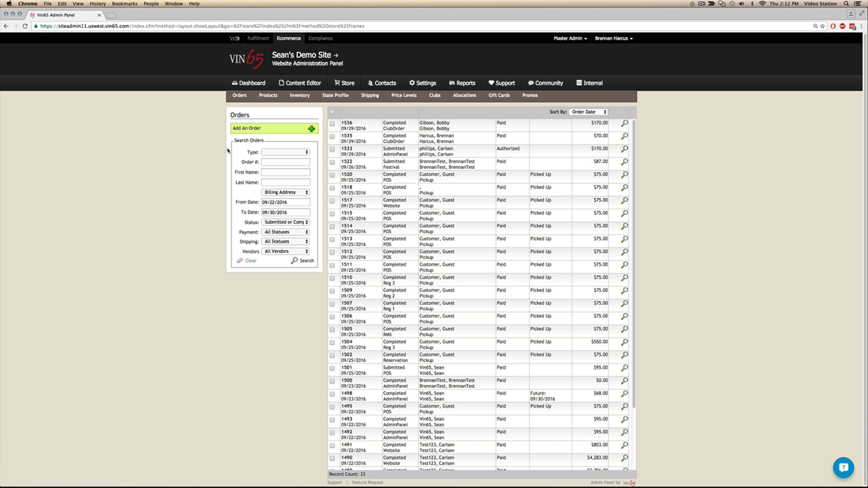Click the Search magnifier in Search Orders
Viewport: 868px width, 488px height.
pyautogui.click(x=294, y=260)
